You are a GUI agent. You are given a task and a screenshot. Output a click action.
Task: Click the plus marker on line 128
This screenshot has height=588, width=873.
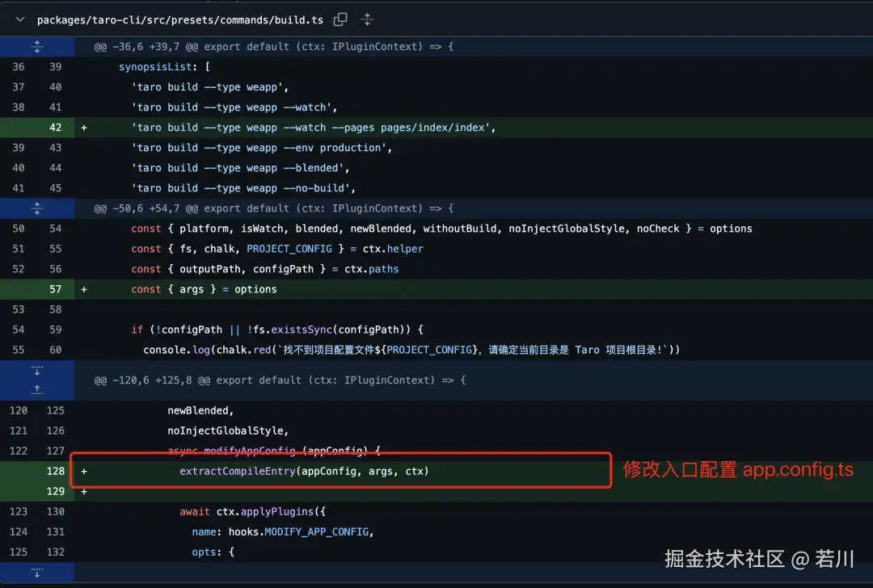pos(84,471)
